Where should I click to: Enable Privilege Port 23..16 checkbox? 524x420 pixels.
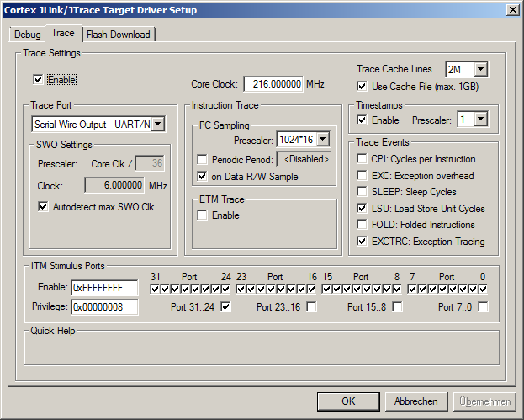click(x=311, y=306)
